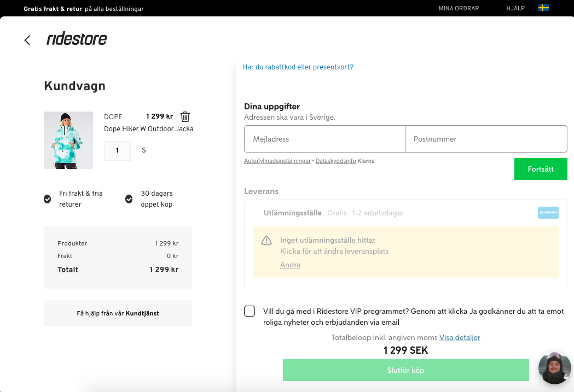Click the Ändra delivery location link
The image size is (574, 392).
[291, 265]
